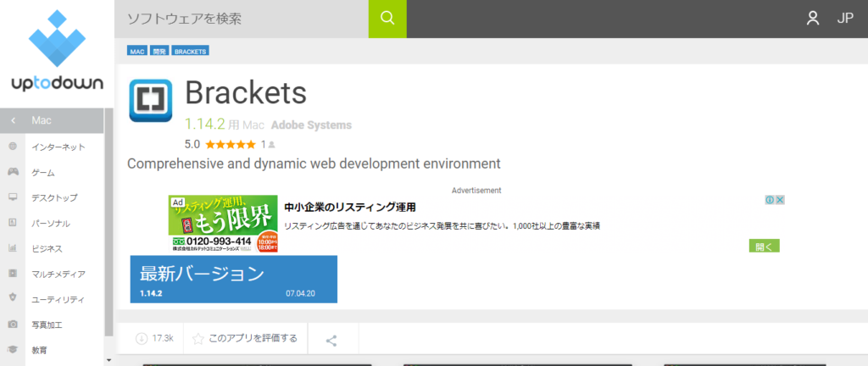Click the 17.3k downloads counter

pos(154,339)
